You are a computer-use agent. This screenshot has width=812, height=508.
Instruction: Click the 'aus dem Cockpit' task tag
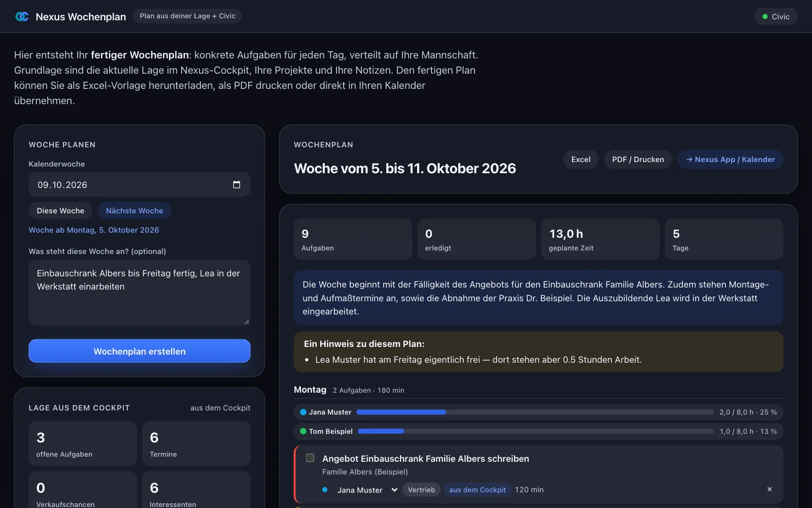tap(477, 490)
